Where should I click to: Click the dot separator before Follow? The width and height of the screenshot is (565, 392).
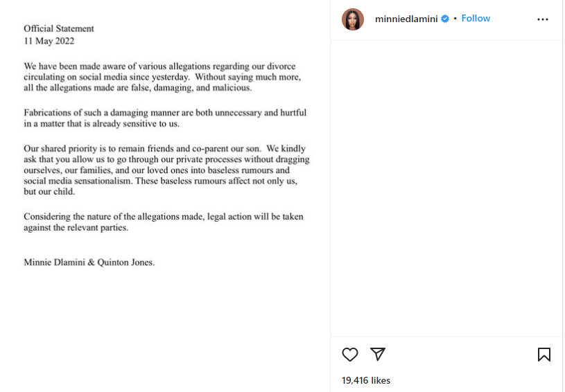[455, 19]
